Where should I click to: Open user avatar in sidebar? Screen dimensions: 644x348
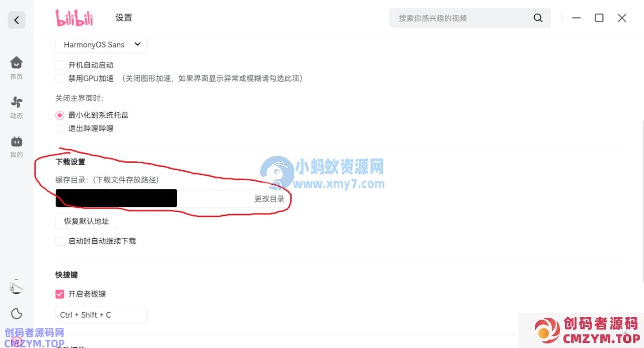pyautogui.click(x=17, y=287)
